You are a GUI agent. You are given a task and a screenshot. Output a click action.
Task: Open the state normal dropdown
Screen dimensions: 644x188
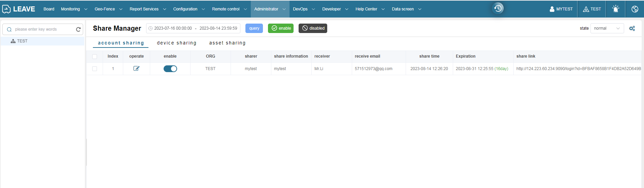pos(607,28)
